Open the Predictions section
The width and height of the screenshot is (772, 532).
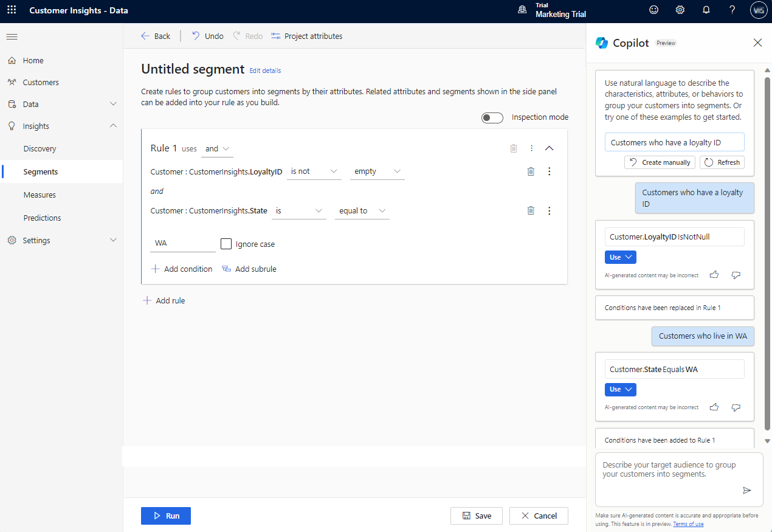[43, 217]
